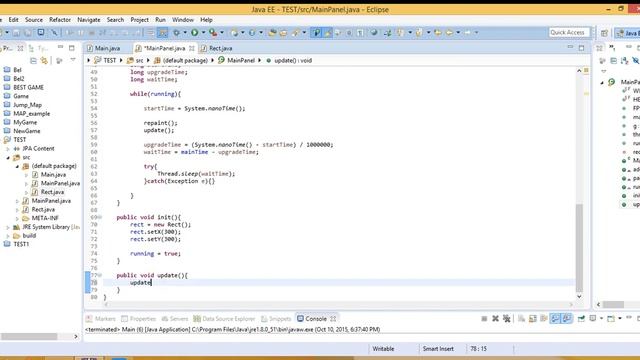Viewport: 640px width, 360px height.
Task: Expand the JPA Content node
Action: 8,149
